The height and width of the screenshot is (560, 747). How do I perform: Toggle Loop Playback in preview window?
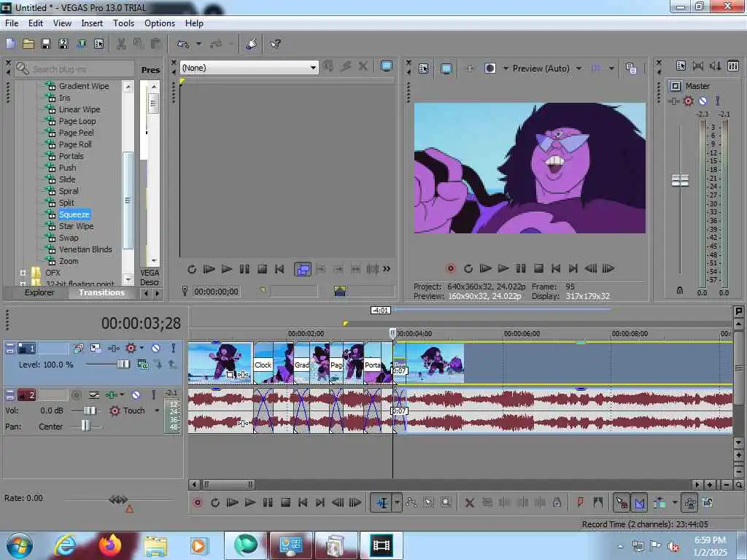tap(468, 268)
